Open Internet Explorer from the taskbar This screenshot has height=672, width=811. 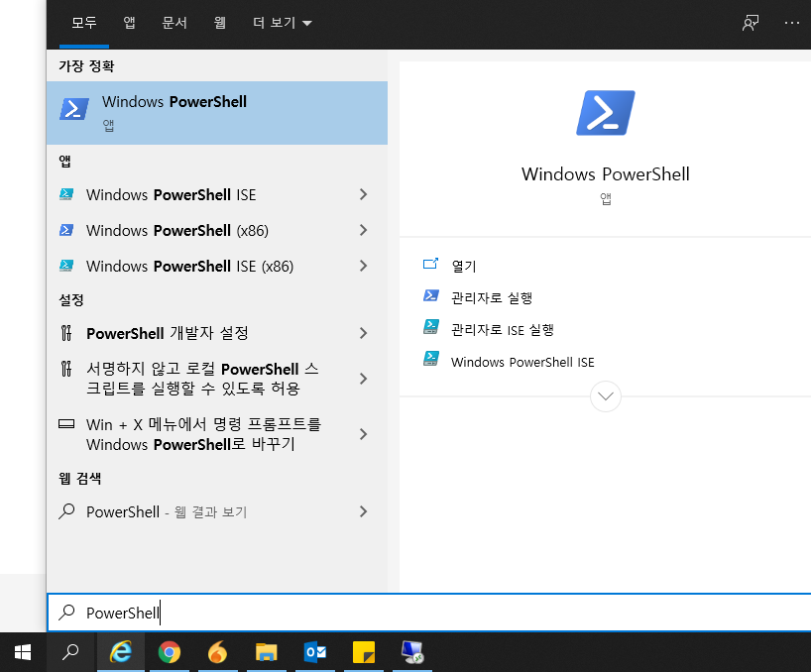pos(121,652)
